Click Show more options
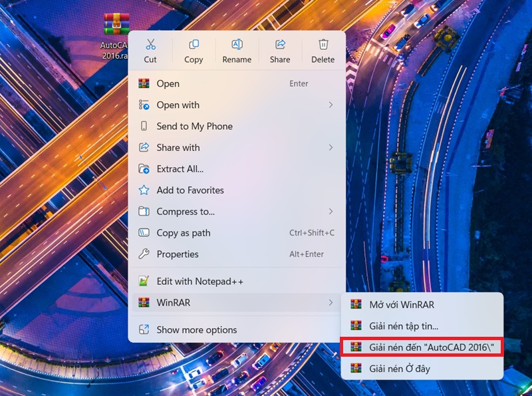The image size is (532, 396). tap(196, 330)
